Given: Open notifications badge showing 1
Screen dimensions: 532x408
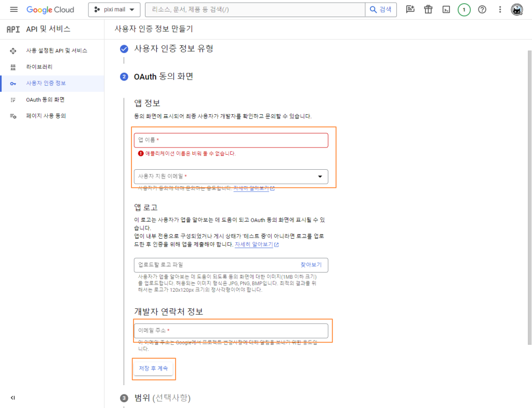Looking at the screenshot, I should (464, 10).
